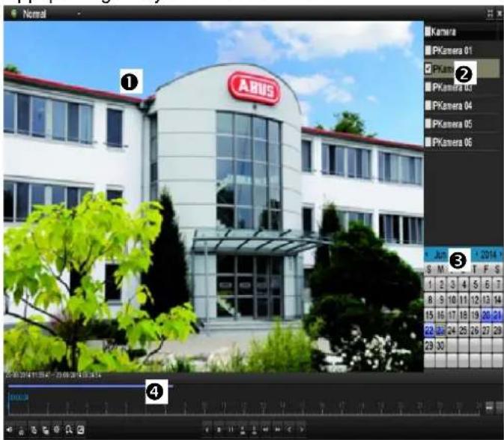
Task: Select June 15 in the calendar
Action: click(429, 315)
